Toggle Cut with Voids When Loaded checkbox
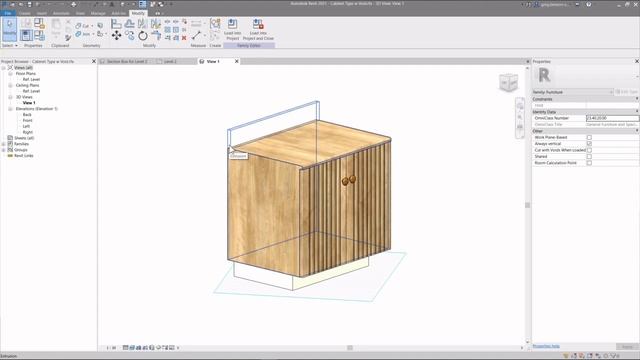Viewport: 640px width, 360px height. click(589, 150)
